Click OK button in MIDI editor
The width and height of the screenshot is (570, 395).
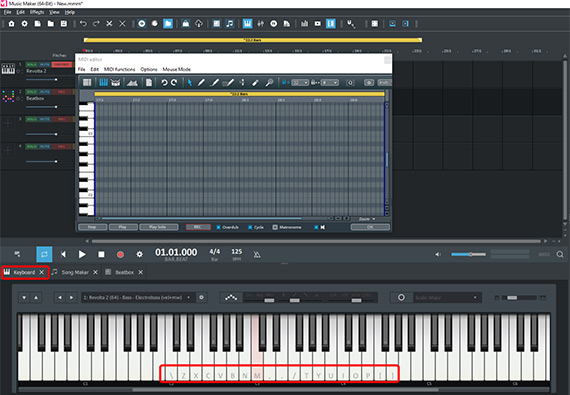click(x=370, y=227)
